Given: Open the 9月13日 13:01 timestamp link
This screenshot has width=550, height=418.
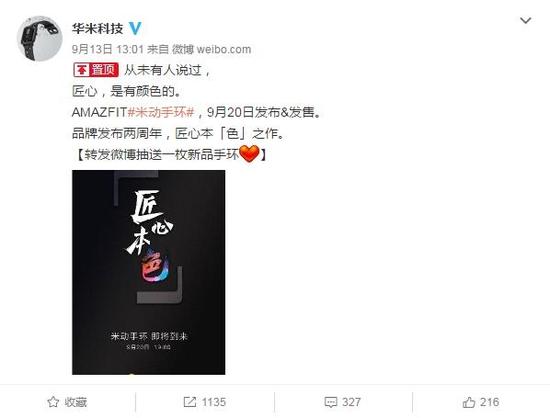Looking at the screenshot, I should tap(108, 49).
